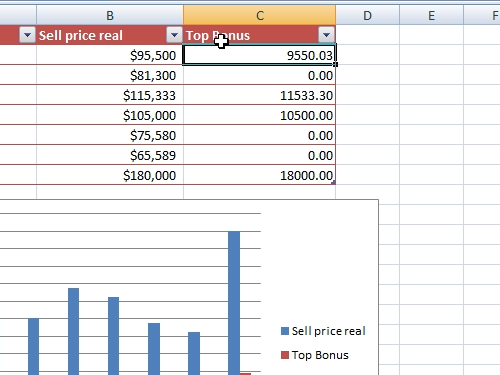Open the Top Bonus filter dropdown

[x=326, y=35]
